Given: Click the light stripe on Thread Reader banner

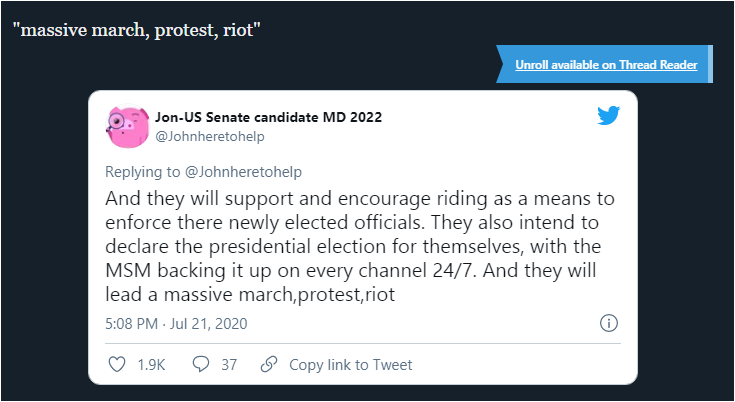Looking at the screenshot, I should [x=710, y=64].
